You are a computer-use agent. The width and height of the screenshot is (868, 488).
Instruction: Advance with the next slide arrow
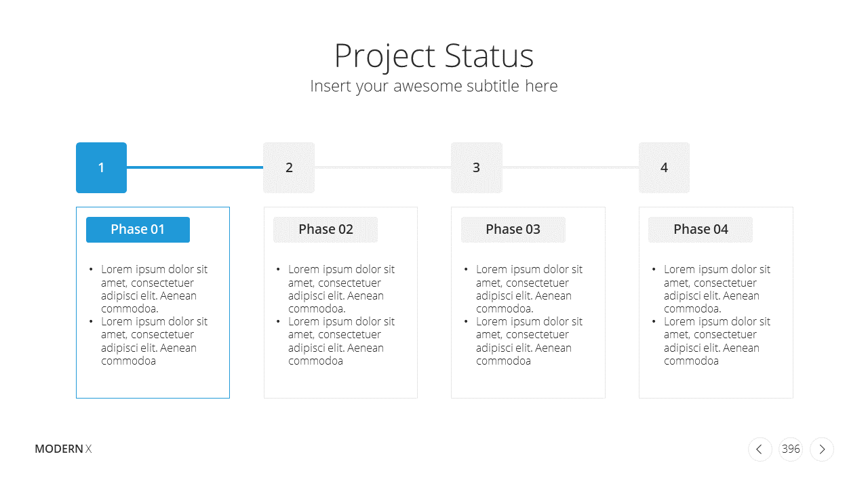pyautogui.click(x=822, y=449)
